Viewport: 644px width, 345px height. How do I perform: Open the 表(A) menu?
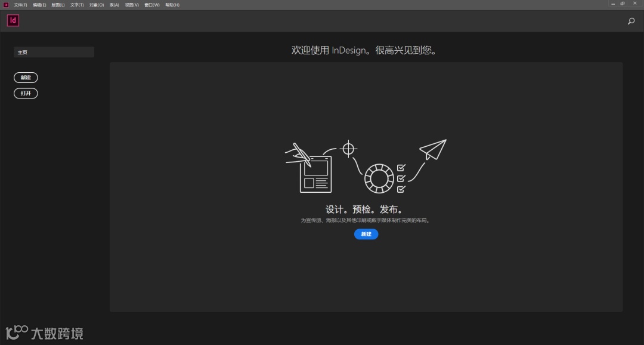pos(114,5)
